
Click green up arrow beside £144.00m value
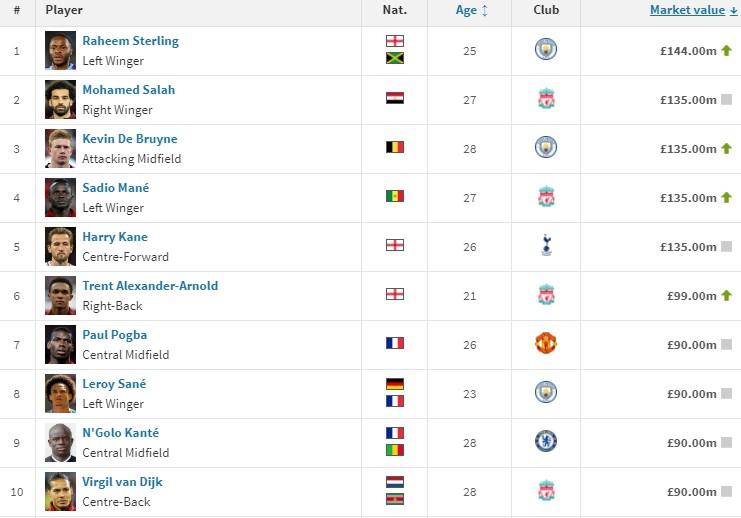(x=726, y=50)
